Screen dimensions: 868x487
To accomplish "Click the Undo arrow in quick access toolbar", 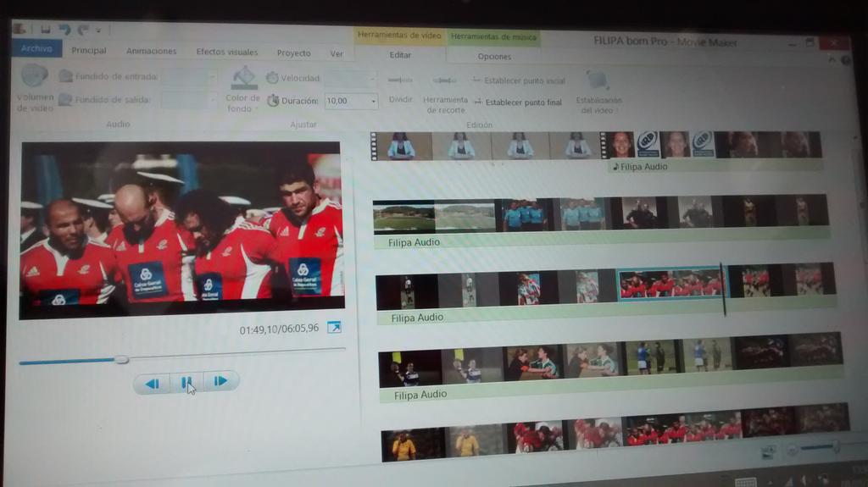I will coord(64,30).
